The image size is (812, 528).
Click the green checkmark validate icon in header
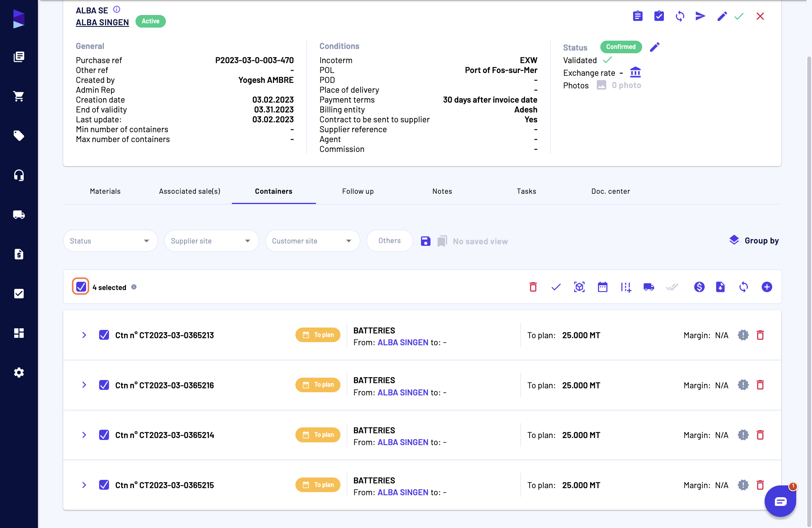point(739,16)
